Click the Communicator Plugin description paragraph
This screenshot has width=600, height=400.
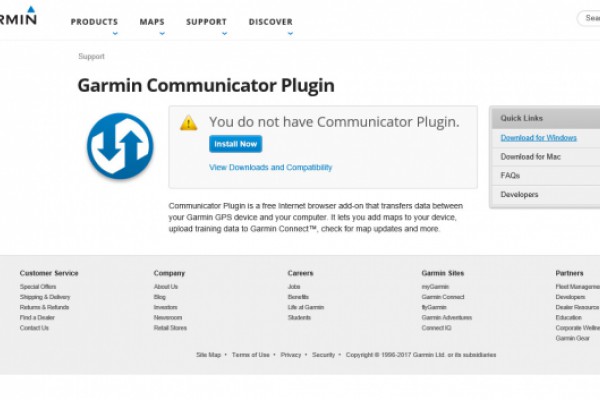[316, 217]
